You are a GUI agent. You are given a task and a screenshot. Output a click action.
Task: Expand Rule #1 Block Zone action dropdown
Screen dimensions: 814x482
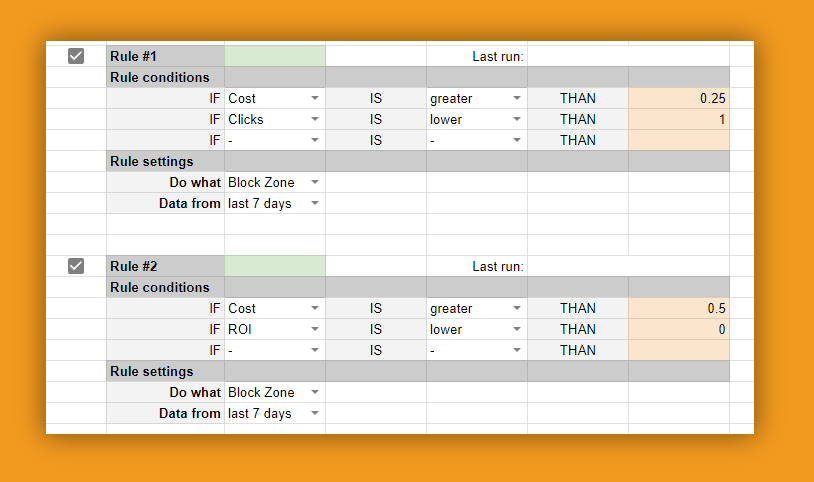pos(315,182)
